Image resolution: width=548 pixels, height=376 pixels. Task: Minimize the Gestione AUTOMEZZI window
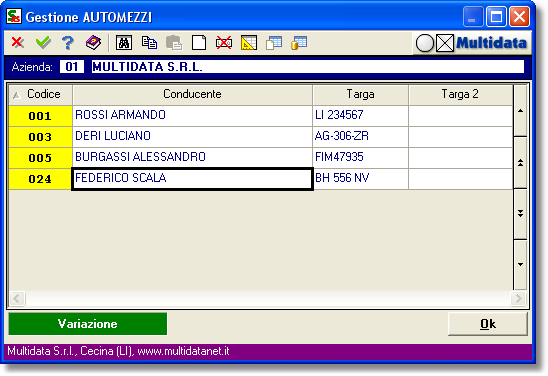(472, 16)
